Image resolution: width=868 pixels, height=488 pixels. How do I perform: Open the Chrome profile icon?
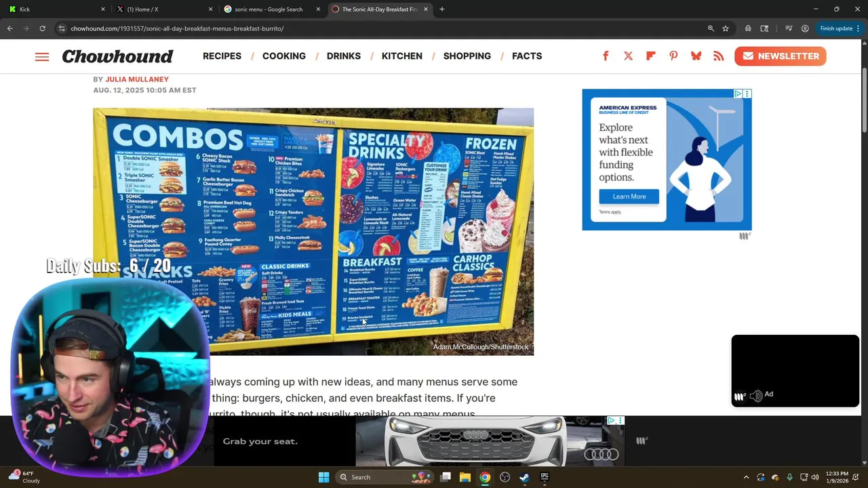pyautogui.click(x=805, y=28)
